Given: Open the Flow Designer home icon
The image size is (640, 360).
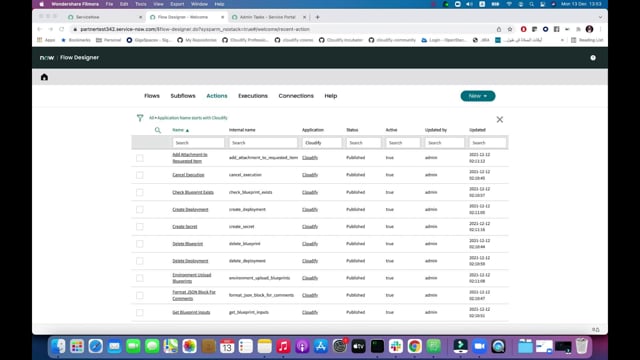Looking at the screenshot, I should pyautogui.click(x=44, y=77).
